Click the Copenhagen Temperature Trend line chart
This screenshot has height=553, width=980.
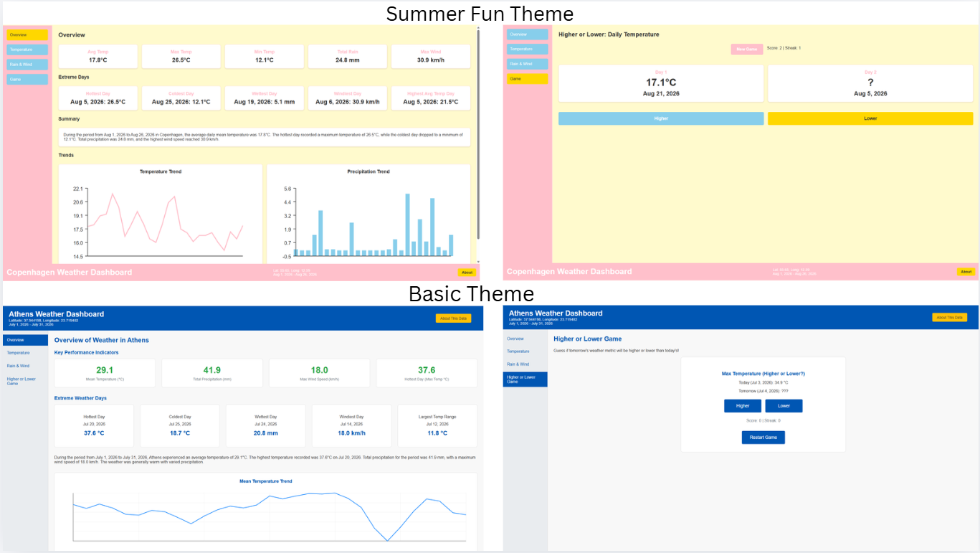point(161,213)
